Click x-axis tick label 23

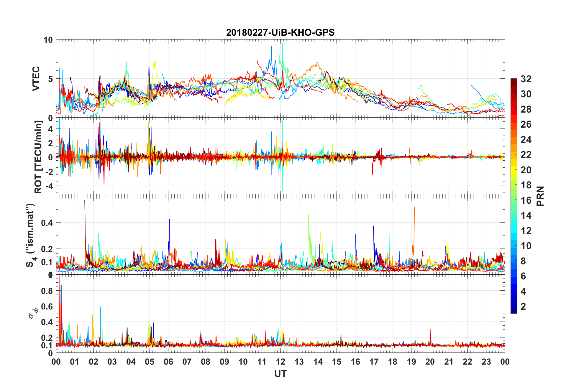pos(486,362)
